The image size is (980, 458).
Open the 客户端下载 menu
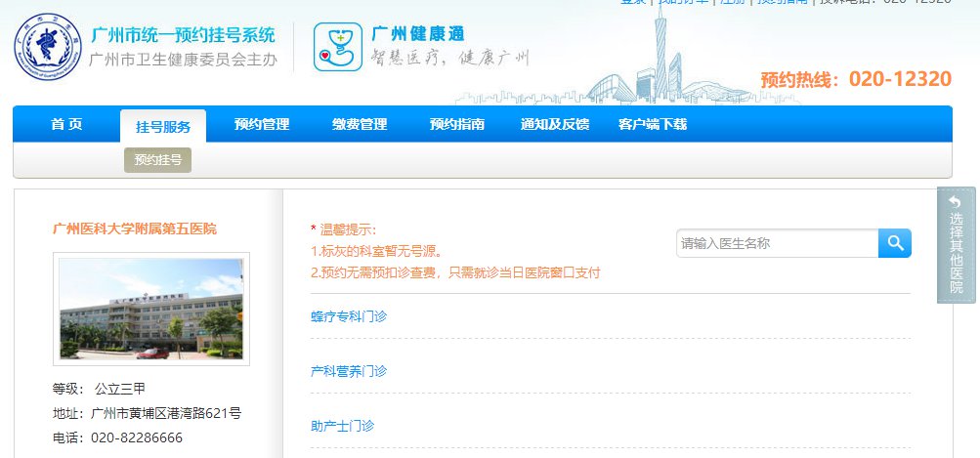(x=653, y=124)
